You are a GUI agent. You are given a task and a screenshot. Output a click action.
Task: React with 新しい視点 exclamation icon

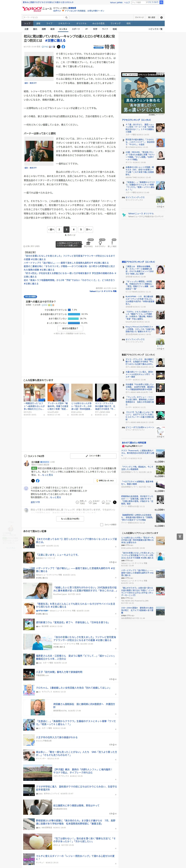click(x=112, y=243)
